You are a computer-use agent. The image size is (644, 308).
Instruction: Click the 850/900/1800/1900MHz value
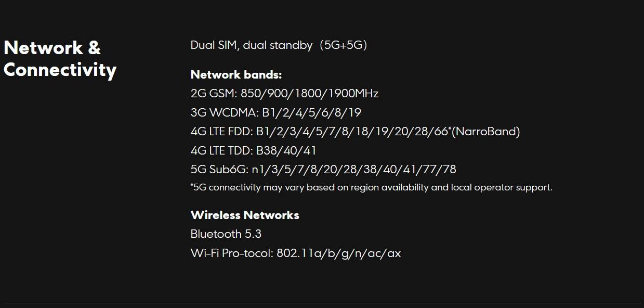pos(309,94)
